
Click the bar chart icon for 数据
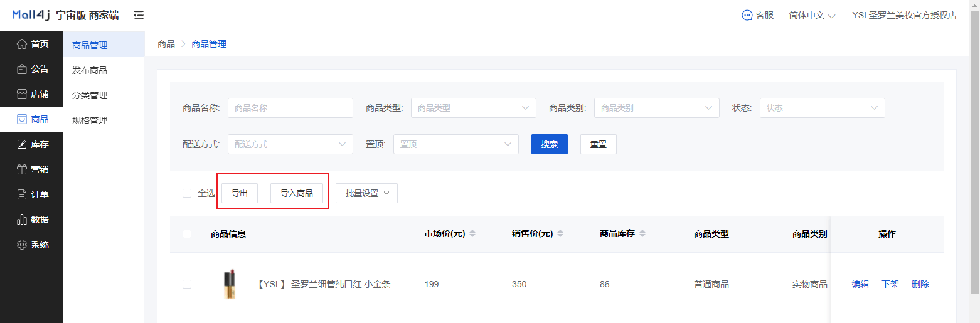22,220
